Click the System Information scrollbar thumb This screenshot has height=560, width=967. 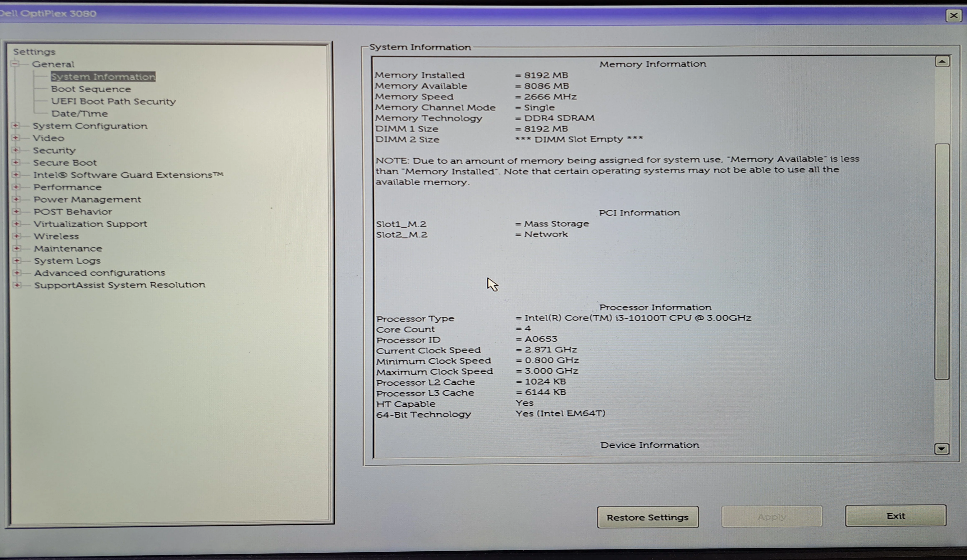point(942,262)
